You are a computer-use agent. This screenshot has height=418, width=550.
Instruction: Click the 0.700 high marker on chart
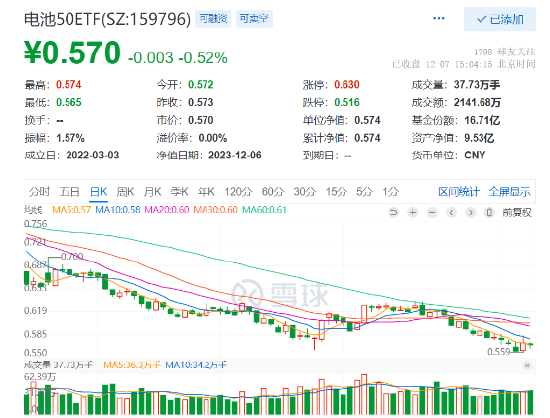(72, 257)
